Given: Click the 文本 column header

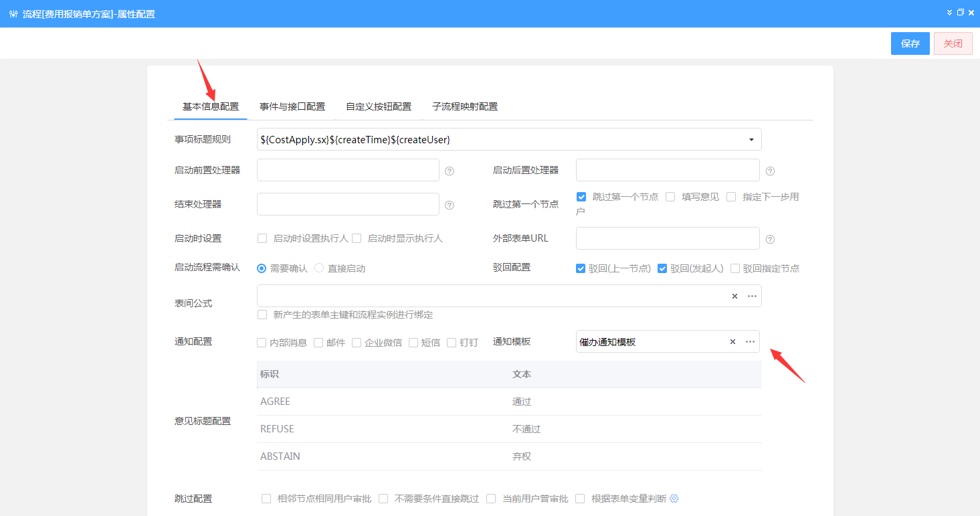Looking at the screenshot, I should point(522,374).
